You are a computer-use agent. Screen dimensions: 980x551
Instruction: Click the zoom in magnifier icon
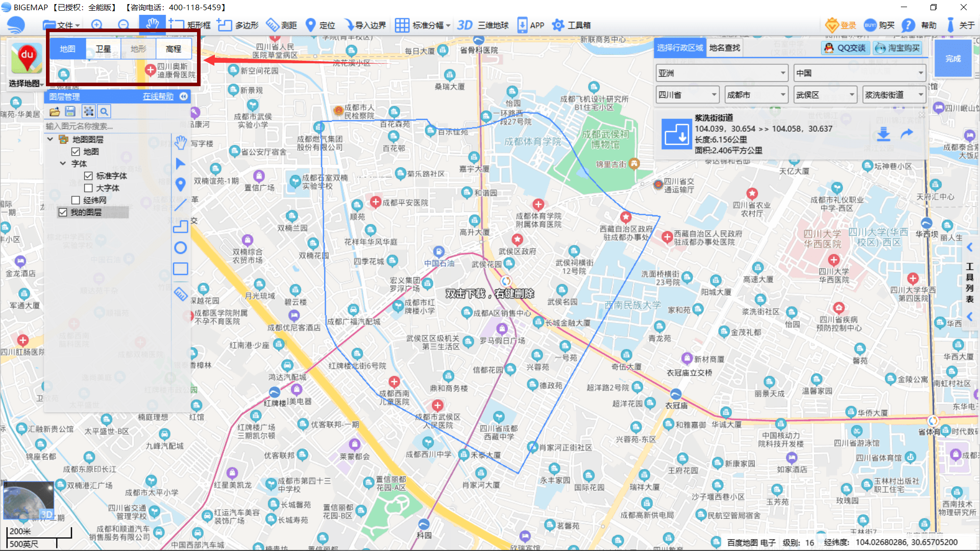tap(96, 24)
